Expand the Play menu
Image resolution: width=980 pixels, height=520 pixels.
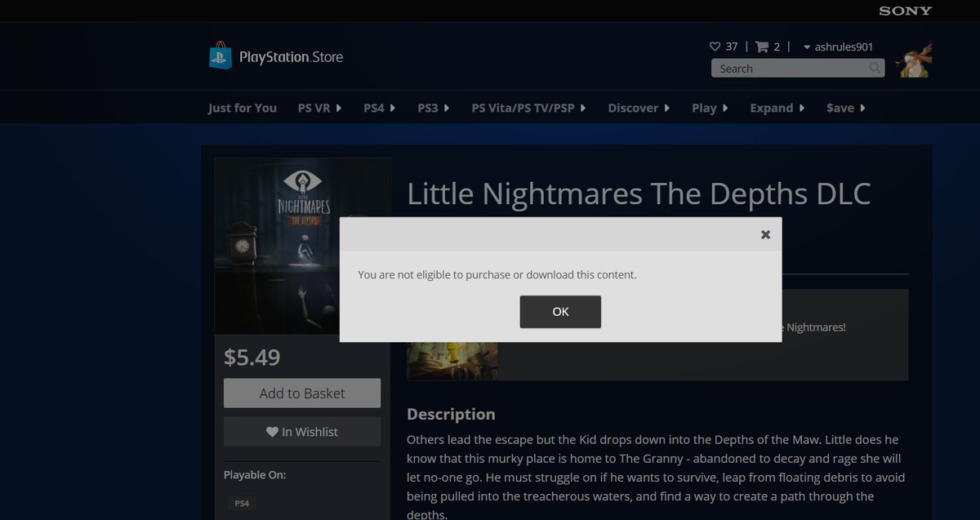coord(710,108)
